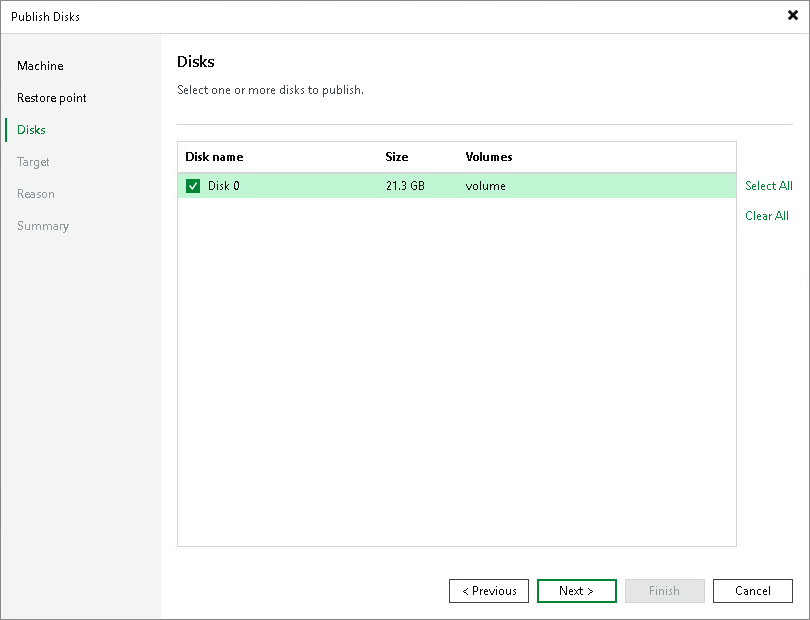The height and width of the screenshot is (620, 810).
Task: View the Summary step
Action: (42, 225)
